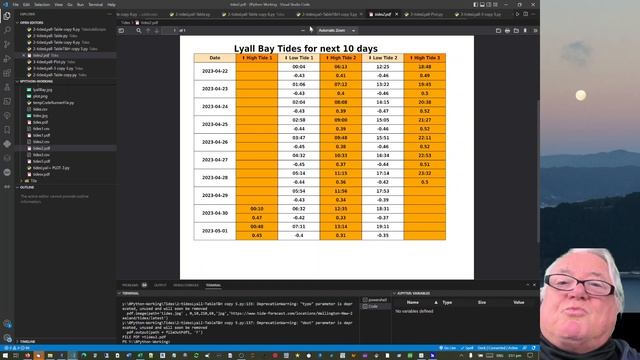Toggle primary sidebar layout icon in title bar
This screenshot has width=640, height=360.
(476, 4)
